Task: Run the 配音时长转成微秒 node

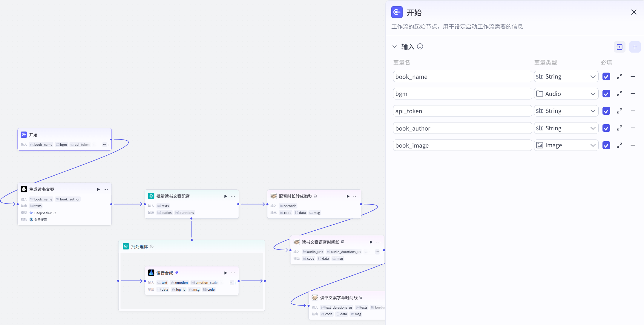Action: [x=348, y=196]
